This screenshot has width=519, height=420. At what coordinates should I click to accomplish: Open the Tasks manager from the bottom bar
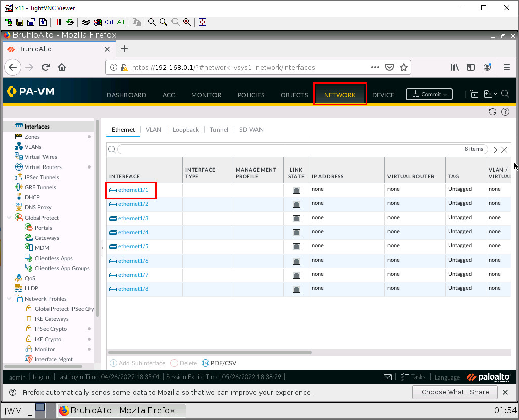coord(413,377)
